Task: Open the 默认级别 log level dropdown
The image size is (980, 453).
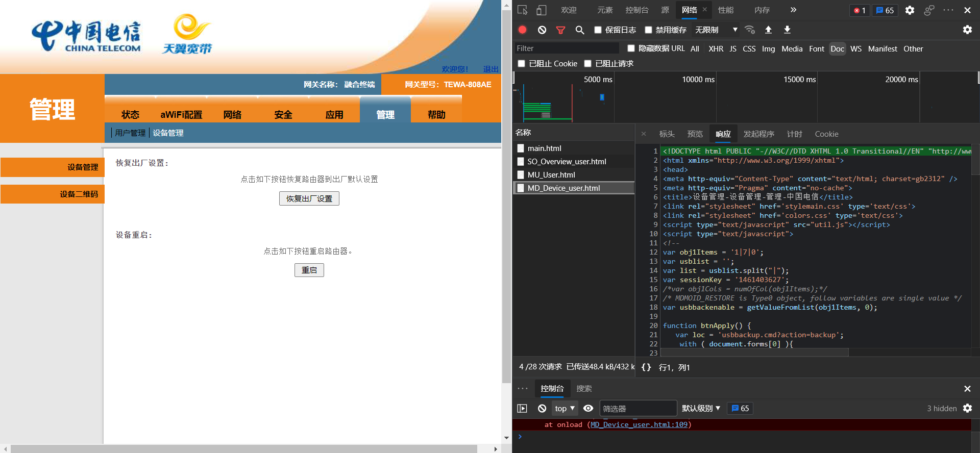Action: (x=701, y=408)
